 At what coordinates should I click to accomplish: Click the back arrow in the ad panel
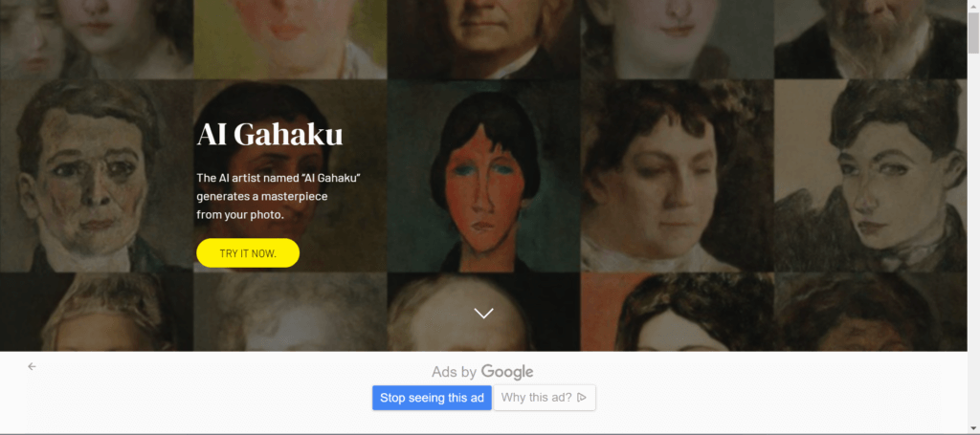click(x=32, y=366)
